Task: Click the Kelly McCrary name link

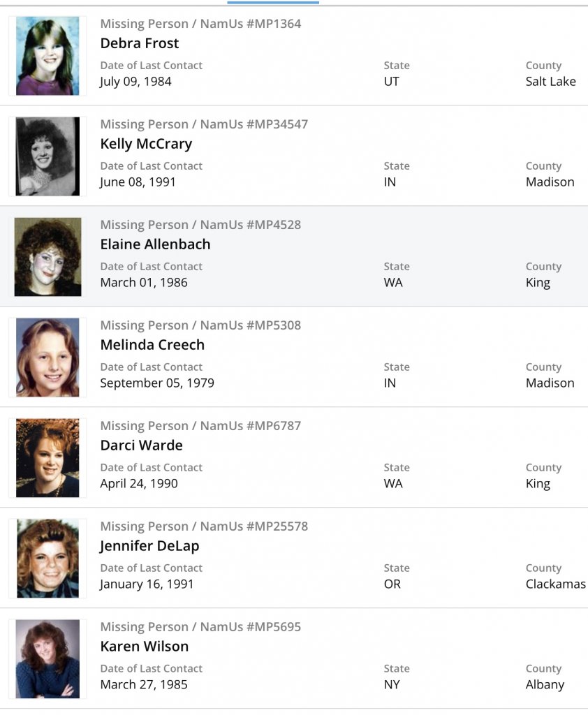Action: pos(146,144)
